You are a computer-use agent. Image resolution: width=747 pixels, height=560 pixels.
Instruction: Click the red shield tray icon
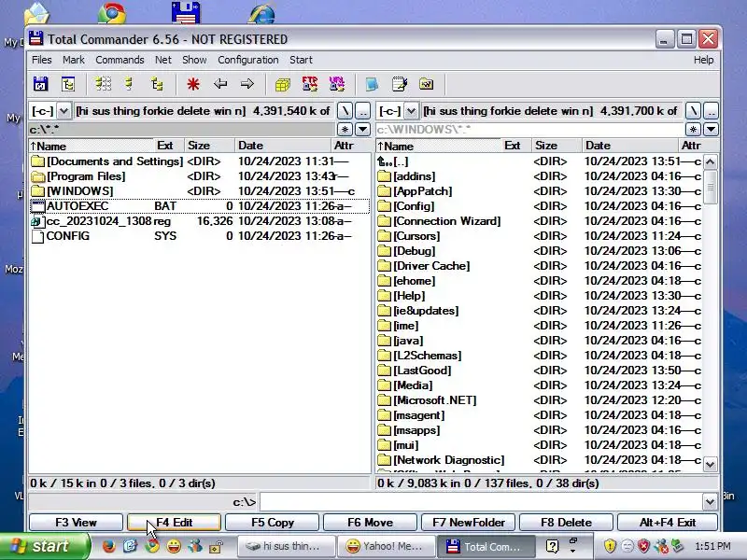pos(644,546)
